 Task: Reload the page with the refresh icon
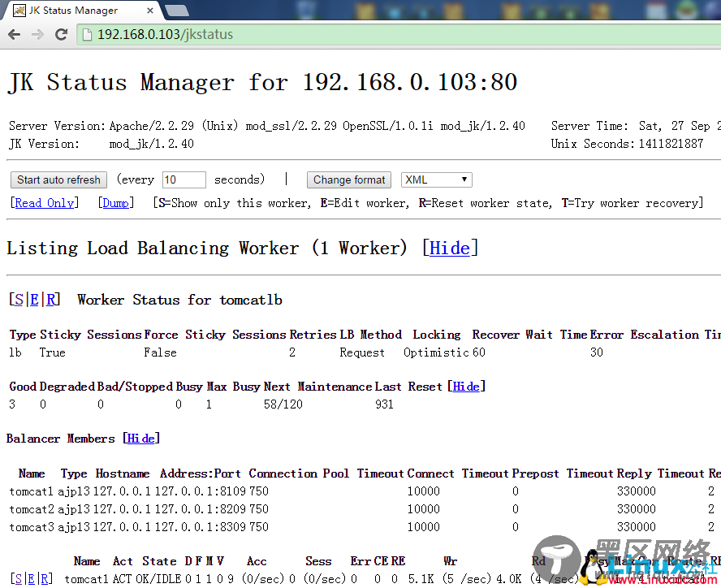click(61, 34)
